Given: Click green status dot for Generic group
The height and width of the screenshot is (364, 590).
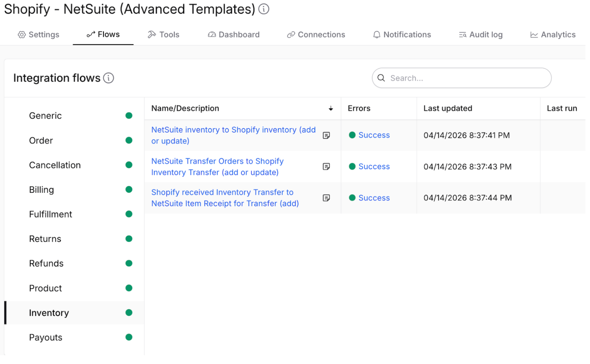Looking at the screenshot, I should click(129, 115).
